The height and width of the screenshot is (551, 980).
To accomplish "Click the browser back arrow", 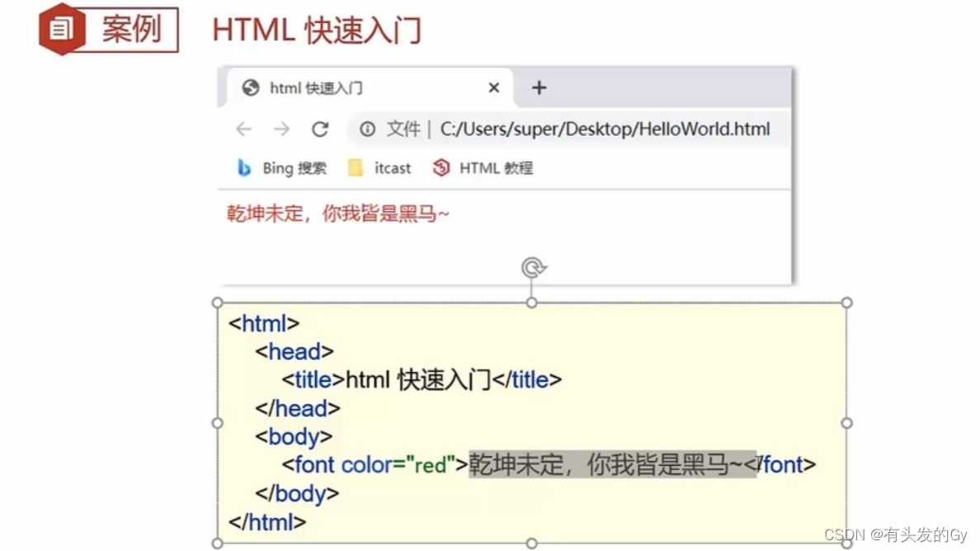I will 243,130.
